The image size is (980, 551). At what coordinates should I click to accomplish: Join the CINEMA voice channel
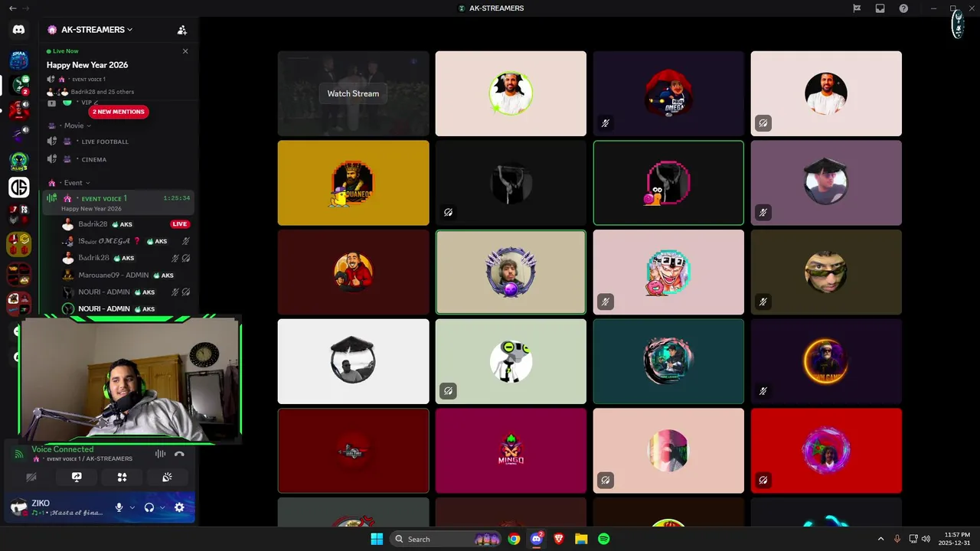pyautogui.click(x=118, y=160)
